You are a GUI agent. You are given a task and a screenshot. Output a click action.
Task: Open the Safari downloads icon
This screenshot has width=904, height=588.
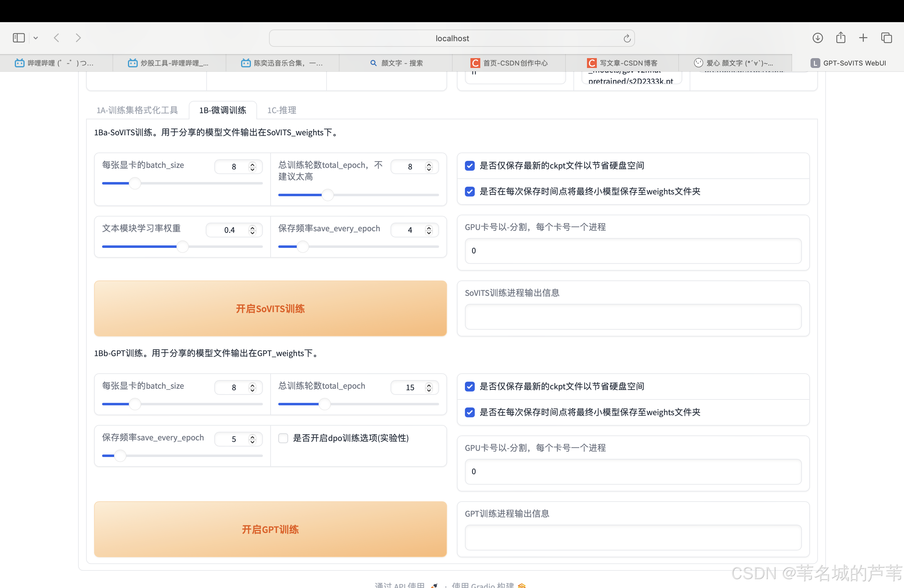click(817, 38)
